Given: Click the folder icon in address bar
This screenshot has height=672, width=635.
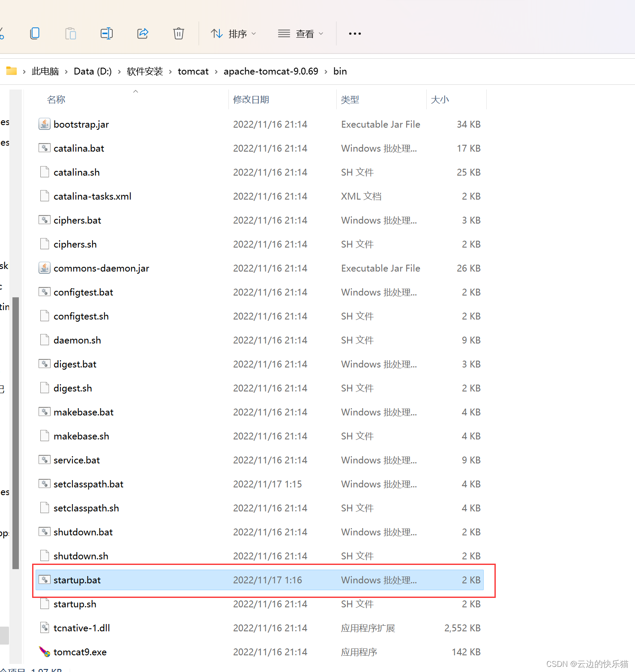Looking at the screenshot, I should (x=12, y=71).
